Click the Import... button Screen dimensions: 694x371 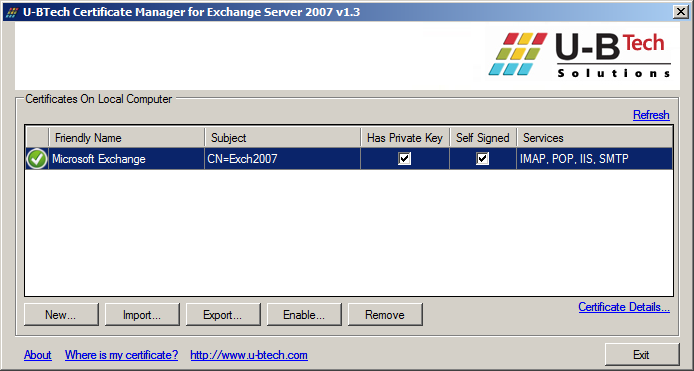tap(142, 315)
